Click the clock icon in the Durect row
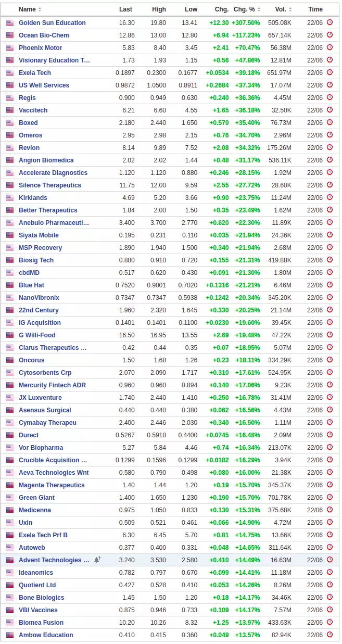 [330, 435]
